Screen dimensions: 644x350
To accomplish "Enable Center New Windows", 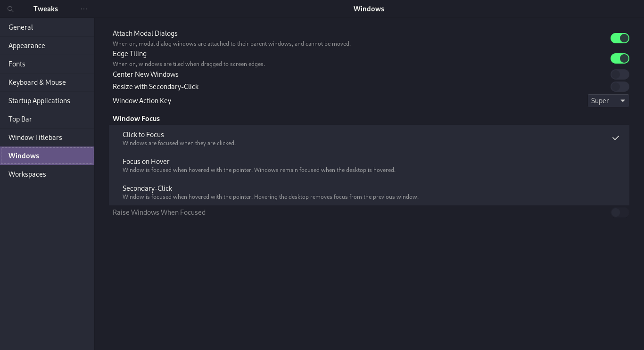I will pos(619,74).
